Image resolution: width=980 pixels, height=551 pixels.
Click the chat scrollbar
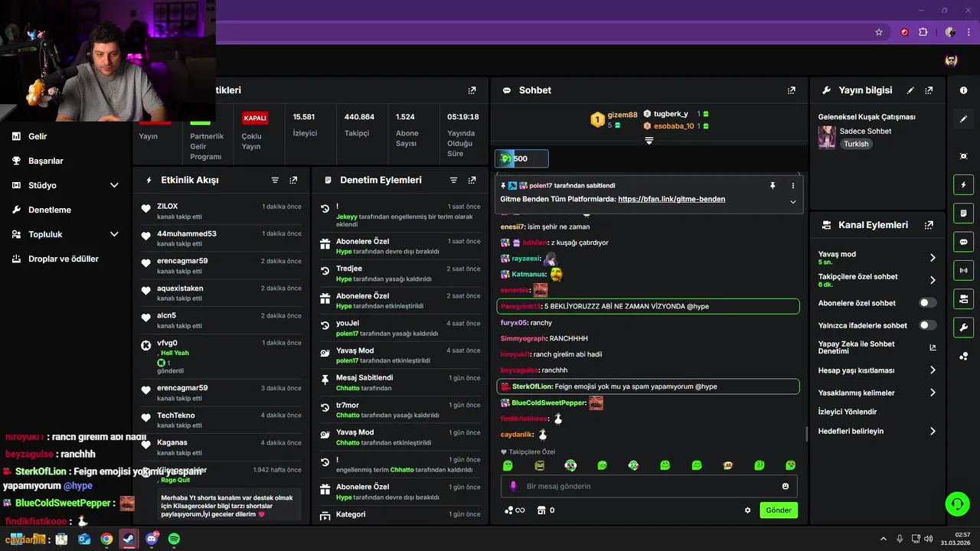tap(806, 433)
